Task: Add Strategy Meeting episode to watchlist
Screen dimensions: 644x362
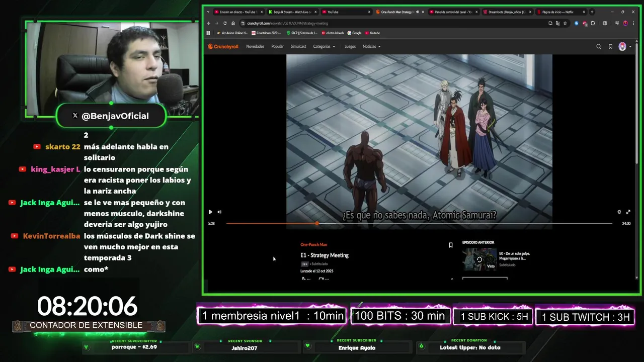Action: click(451, 245)
